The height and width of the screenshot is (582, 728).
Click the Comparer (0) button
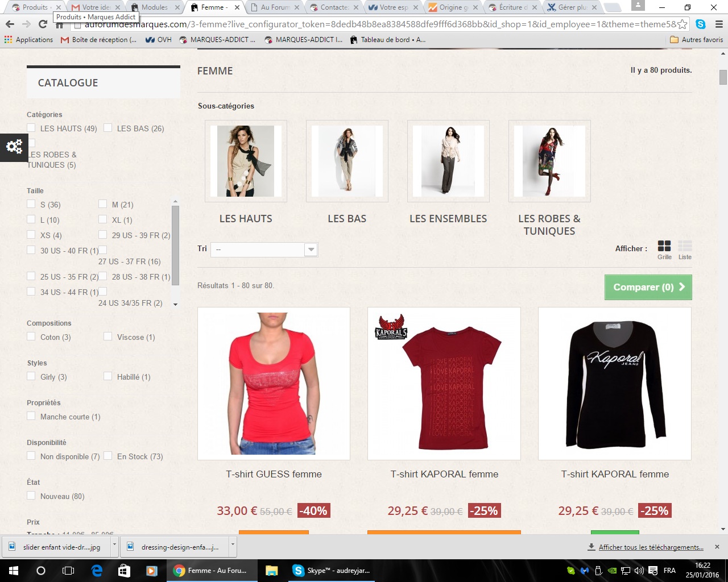(648, 287)
